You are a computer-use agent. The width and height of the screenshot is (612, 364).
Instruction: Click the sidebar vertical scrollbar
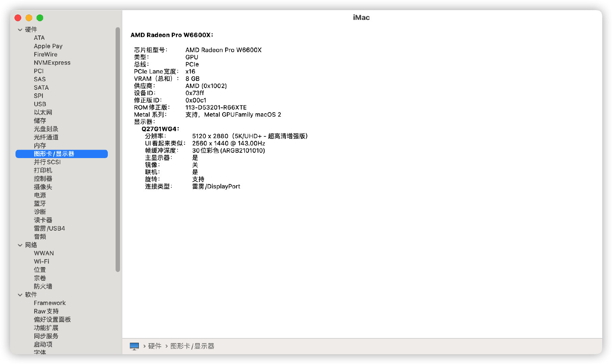[x=118, y=149]
